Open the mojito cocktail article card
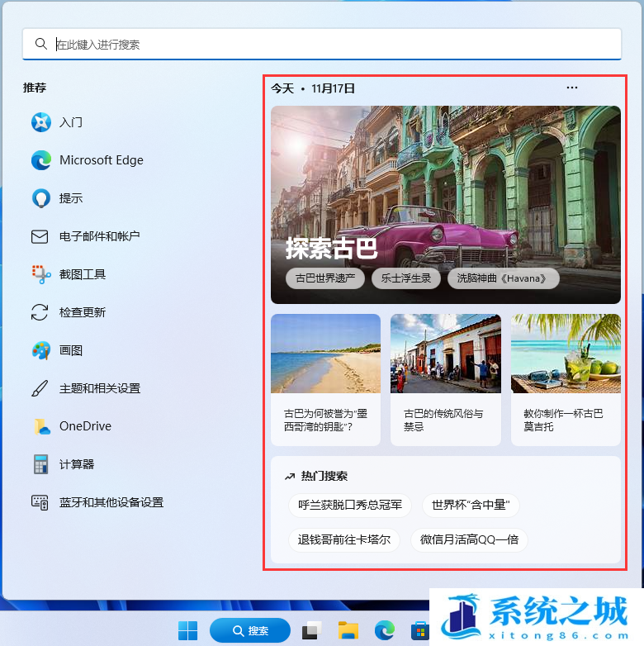The height and width of the screenshot is (646, 644). (565, 378)
